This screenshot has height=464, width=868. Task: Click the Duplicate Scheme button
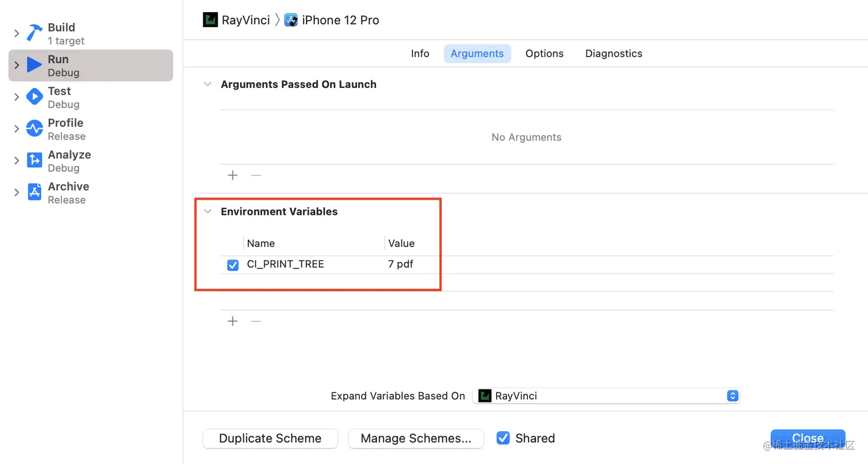(x=270, y=438)
